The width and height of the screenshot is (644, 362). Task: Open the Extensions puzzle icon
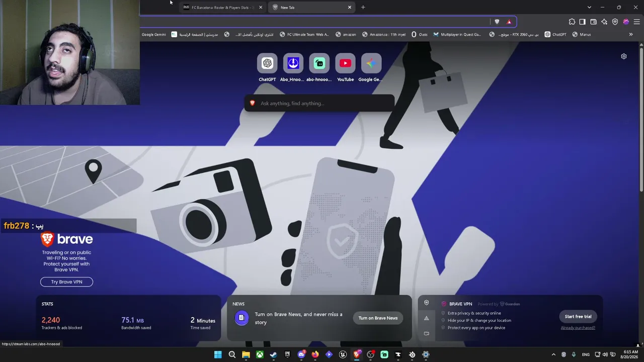point(572,22)
